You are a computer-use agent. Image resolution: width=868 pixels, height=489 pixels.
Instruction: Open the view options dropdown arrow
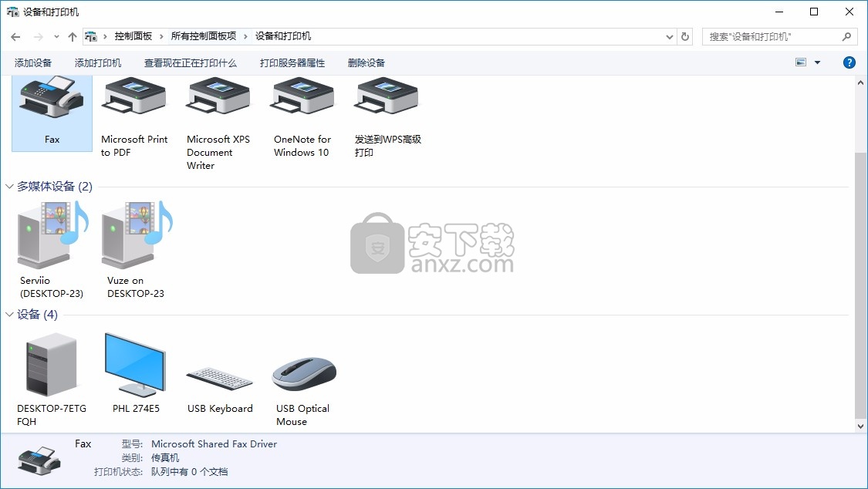(817, 62)
